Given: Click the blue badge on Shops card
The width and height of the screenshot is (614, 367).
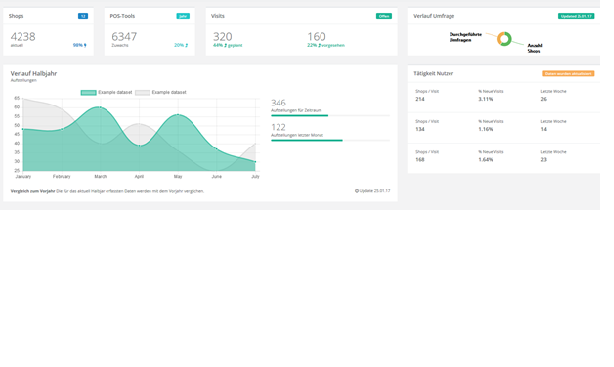Looking at the screenshot, I should pyautogui.click(x=83, y=16).
